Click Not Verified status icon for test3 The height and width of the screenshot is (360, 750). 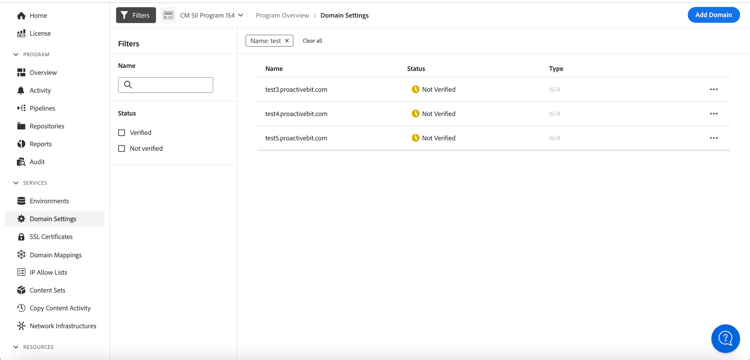415,89
